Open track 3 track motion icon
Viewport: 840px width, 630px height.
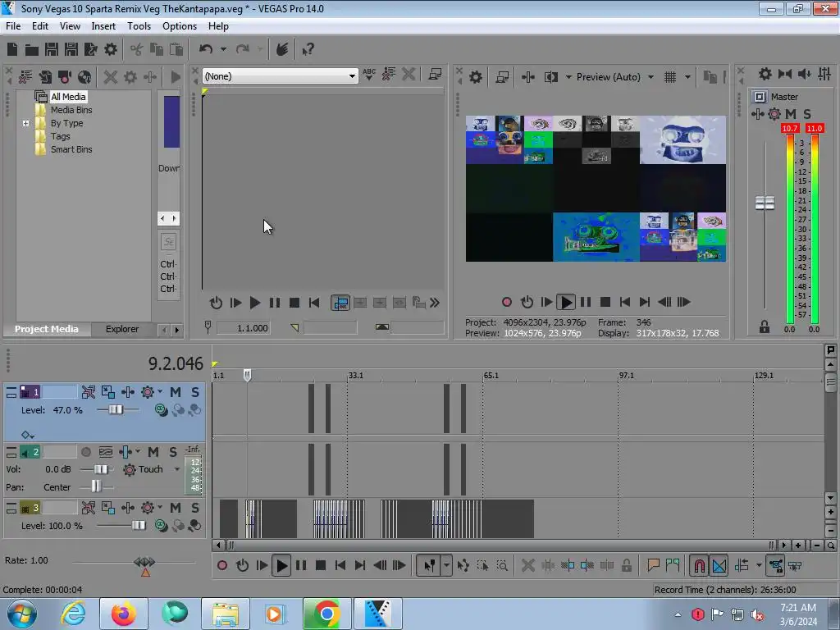[x=108, y=507]
